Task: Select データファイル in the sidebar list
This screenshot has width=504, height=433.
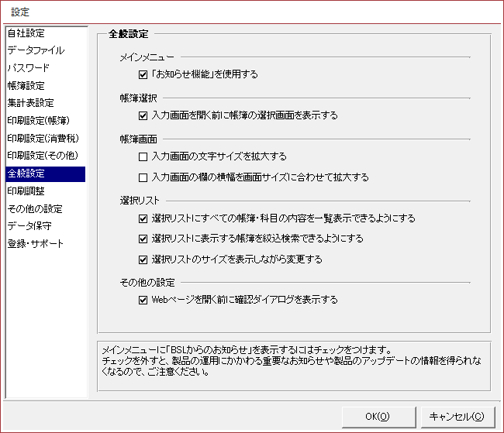Action: [36, 50]
